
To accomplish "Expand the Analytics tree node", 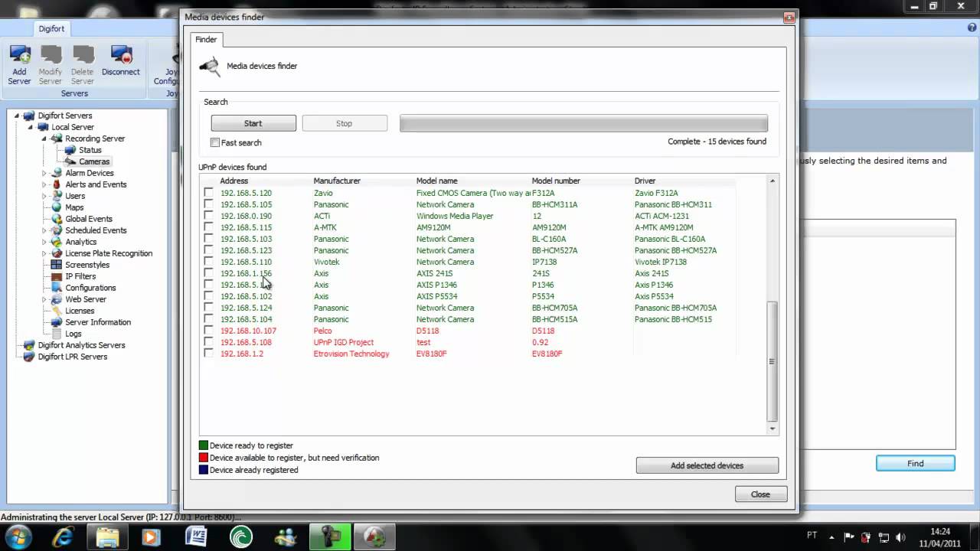I will click(x=44, y=242).
